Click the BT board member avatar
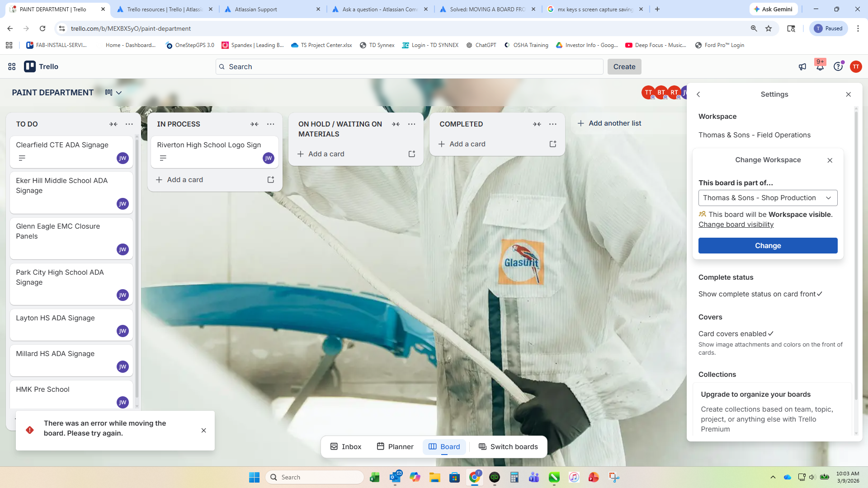Viewport: 868px width, 488px height. 661,93
